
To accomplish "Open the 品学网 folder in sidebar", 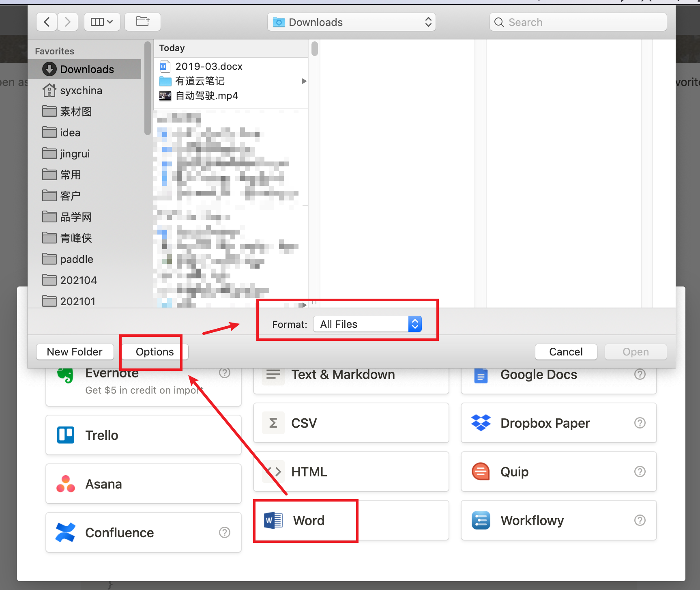I will (x=85, y=217).
